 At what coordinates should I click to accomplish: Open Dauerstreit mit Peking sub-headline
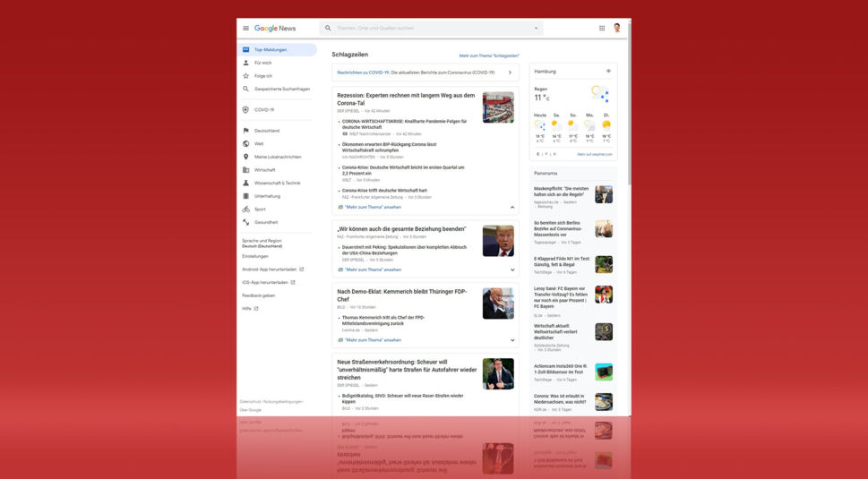(404, 250)
